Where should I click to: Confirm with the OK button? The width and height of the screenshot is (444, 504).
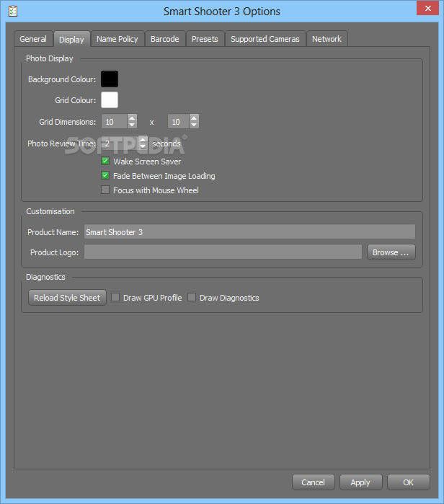pos(409,482)
